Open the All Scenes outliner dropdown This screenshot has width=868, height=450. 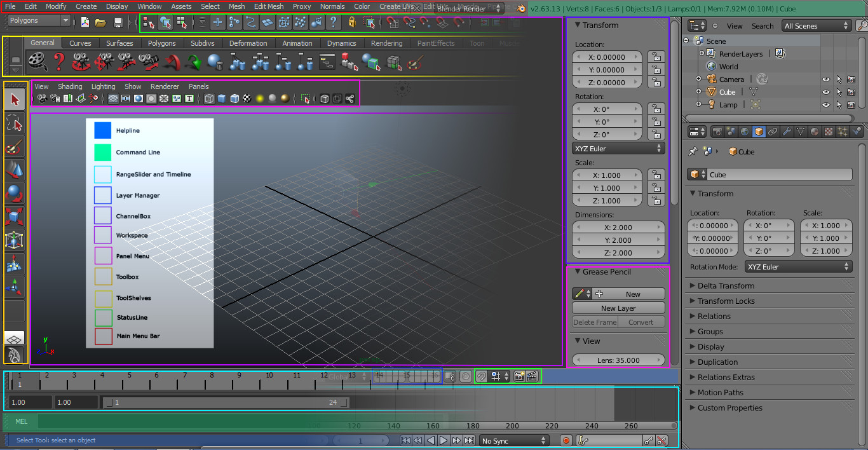pyautogui.click(x=817, y=26)
